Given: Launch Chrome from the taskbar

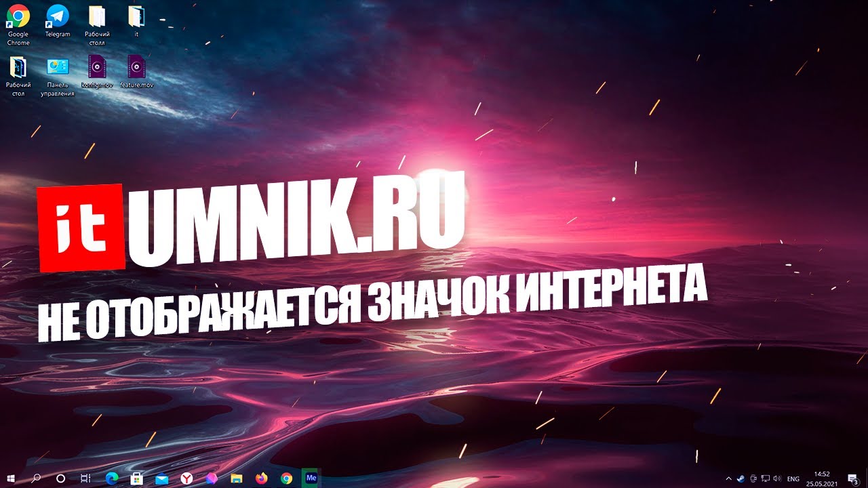Looking at the screenshot, I should coord(287,478).
